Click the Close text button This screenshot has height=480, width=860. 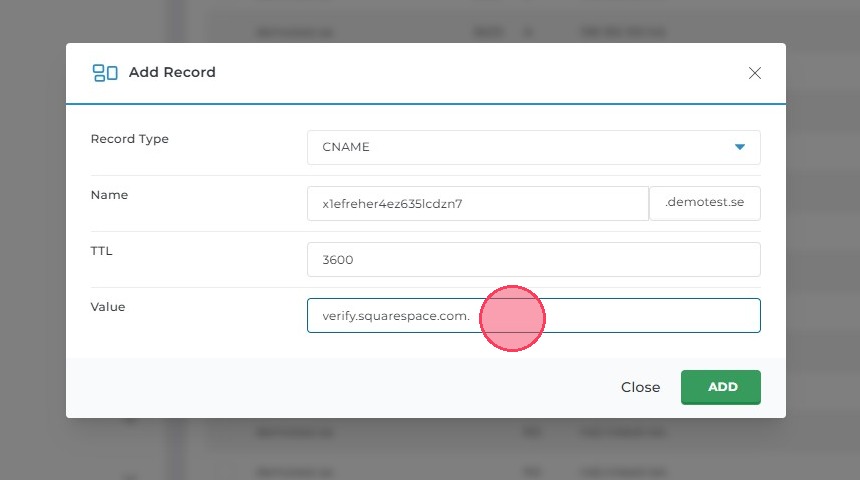tap(640, 387)
